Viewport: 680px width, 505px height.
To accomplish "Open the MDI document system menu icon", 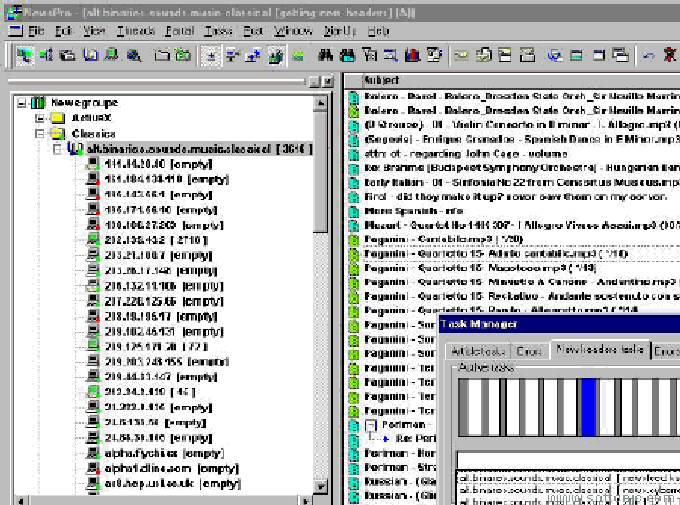I will 16,31.
